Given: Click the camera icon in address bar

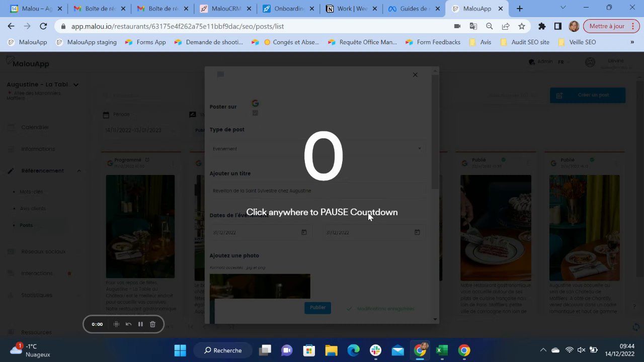Looking at the screenshot, I should (457, 26).
